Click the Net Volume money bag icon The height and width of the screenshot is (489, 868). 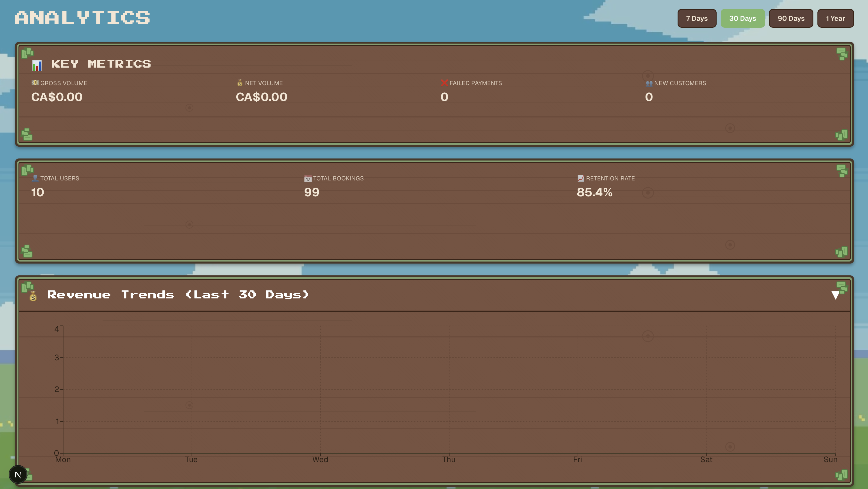pyautogui.click(x=240, y=83)
